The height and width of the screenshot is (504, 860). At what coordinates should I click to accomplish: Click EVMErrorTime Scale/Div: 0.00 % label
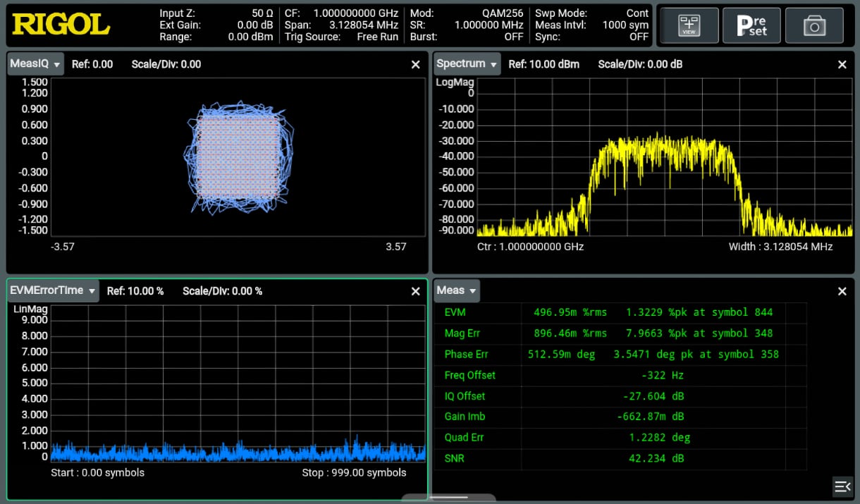pyautogui.click(x=223, y=291)
